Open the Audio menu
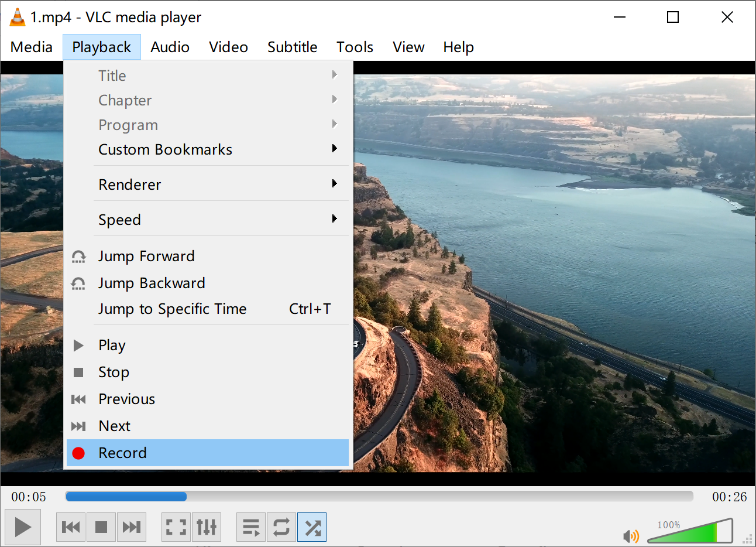This screenshot has height=547, width=756. (x=170, y=47)
